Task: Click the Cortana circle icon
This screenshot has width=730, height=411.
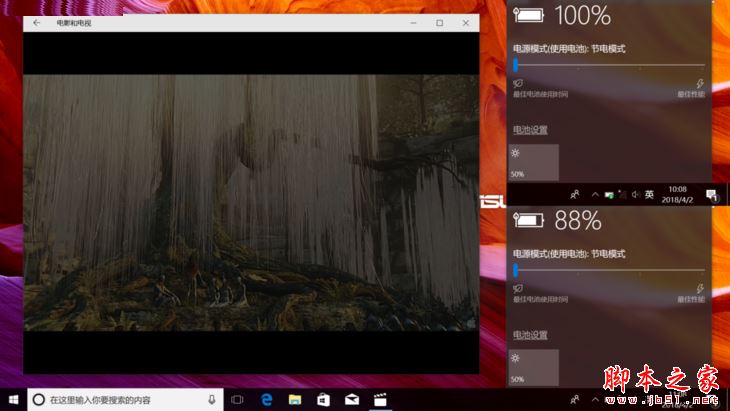Action: coord(39,400)
